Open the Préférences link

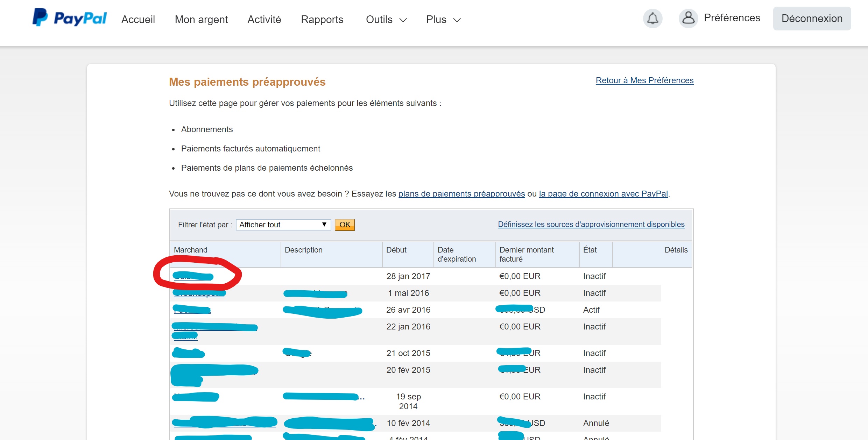coord(732,18)
